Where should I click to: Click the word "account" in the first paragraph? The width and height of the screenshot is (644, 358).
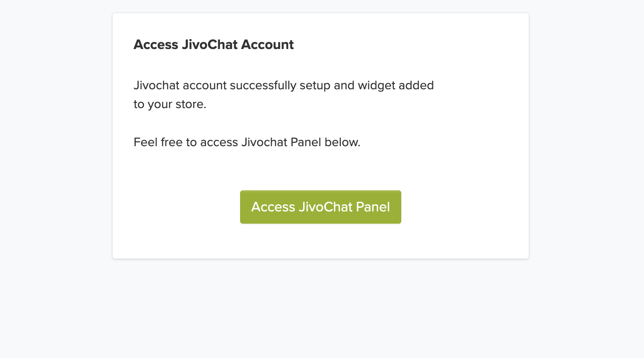click(205, 85)
